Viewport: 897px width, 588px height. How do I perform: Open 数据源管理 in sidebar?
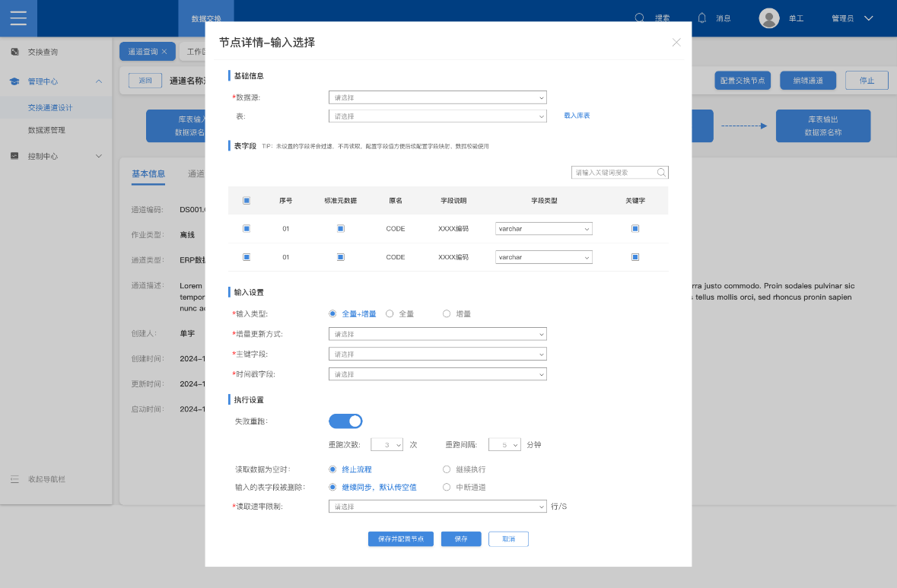coord(46,130)
